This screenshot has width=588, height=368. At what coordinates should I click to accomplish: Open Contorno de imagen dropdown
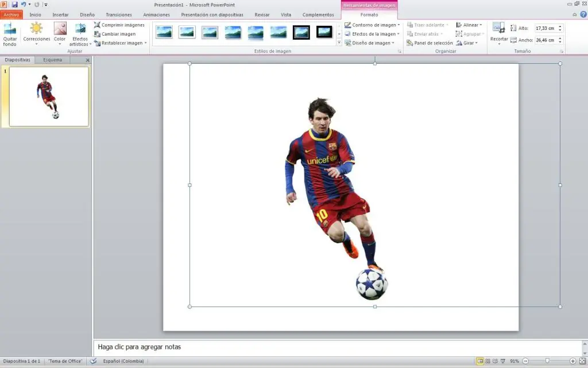tap(372, 25)
